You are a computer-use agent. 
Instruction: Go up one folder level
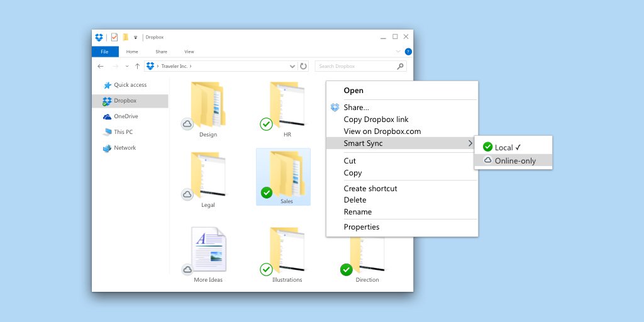coord(137,66)
